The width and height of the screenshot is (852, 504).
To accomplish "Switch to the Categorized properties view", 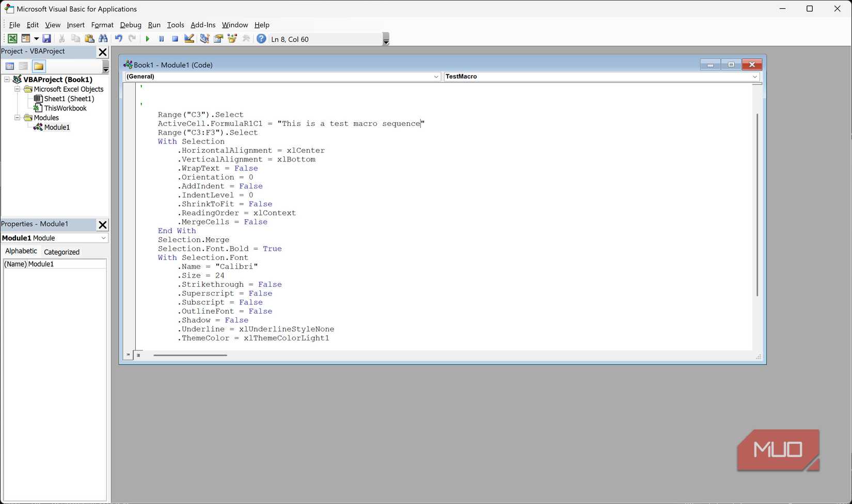I will coord(61,252).
